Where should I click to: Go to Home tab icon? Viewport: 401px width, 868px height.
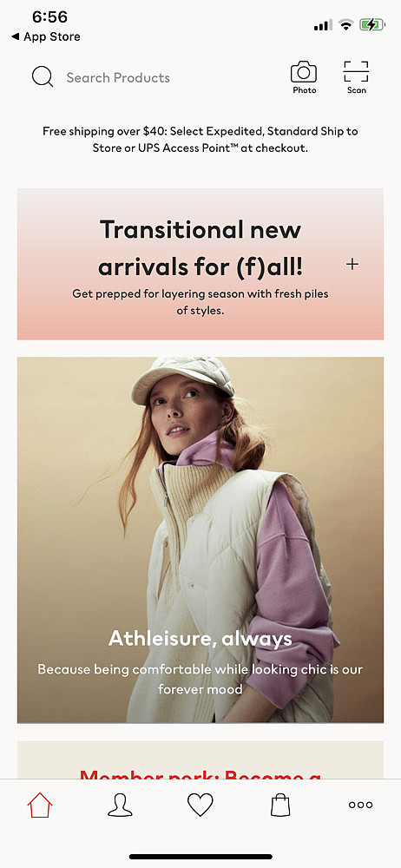point(40,805)
